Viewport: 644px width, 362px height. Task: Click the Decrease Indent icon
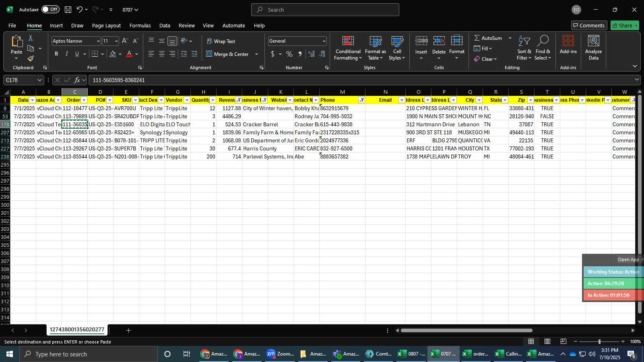184,54
